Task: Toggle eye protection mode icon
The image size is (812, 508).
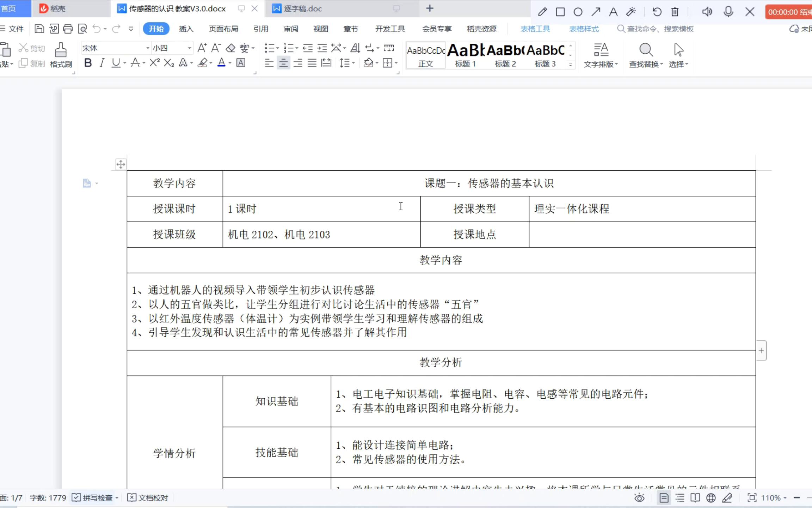Action: [639, 498]
